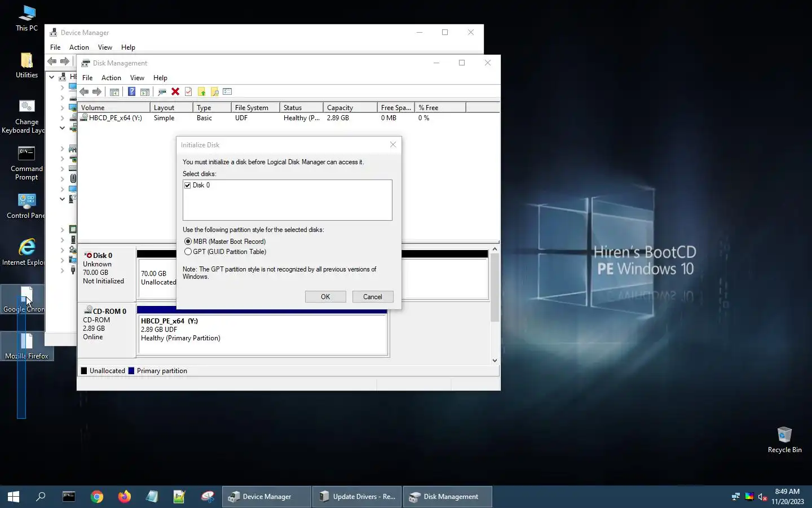
Task: Click the muted volume icon in system tray
Action: pyautogui.click(x=762, y=497)
